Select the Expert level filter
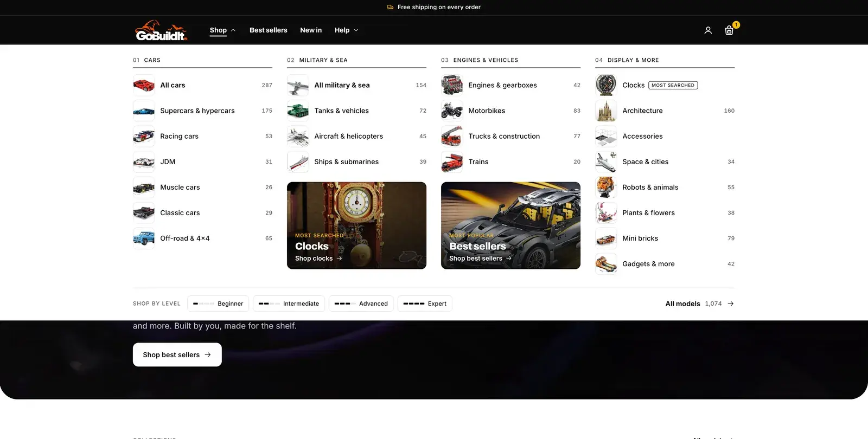The image size is (868, 439). click(425, 304)
